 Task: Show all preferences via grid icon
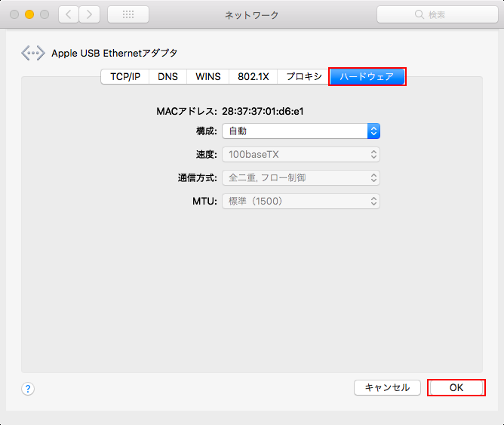point(128,14)
